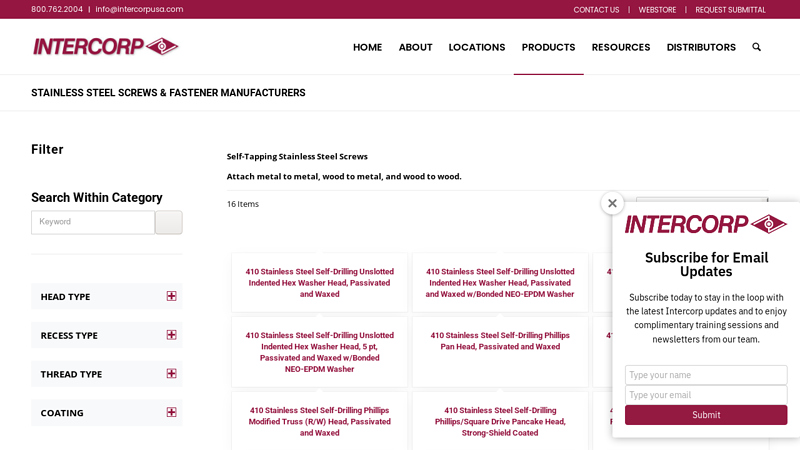Go to the Home page
Image resolution: width=800 pixels, height=450 pixels.
tap(367, 47)
